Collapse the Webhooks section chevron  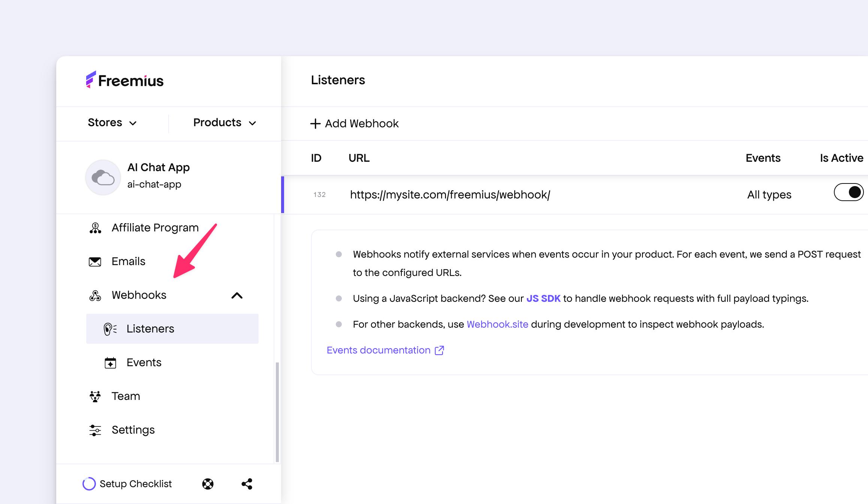coord(237,295)
